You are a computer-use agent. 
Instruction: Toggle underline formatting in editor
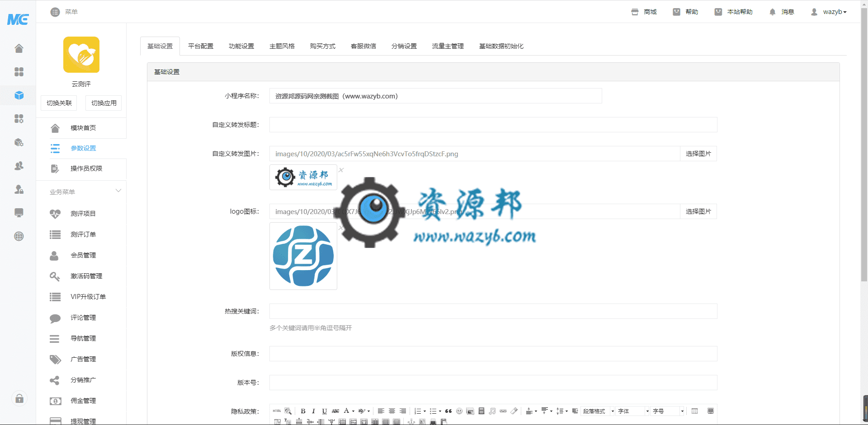point(324,411)
